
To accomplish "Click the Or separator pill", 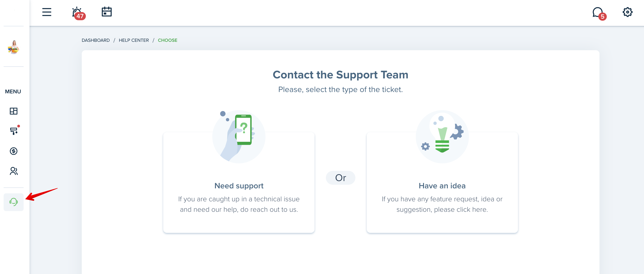I will tap(340, 178).
